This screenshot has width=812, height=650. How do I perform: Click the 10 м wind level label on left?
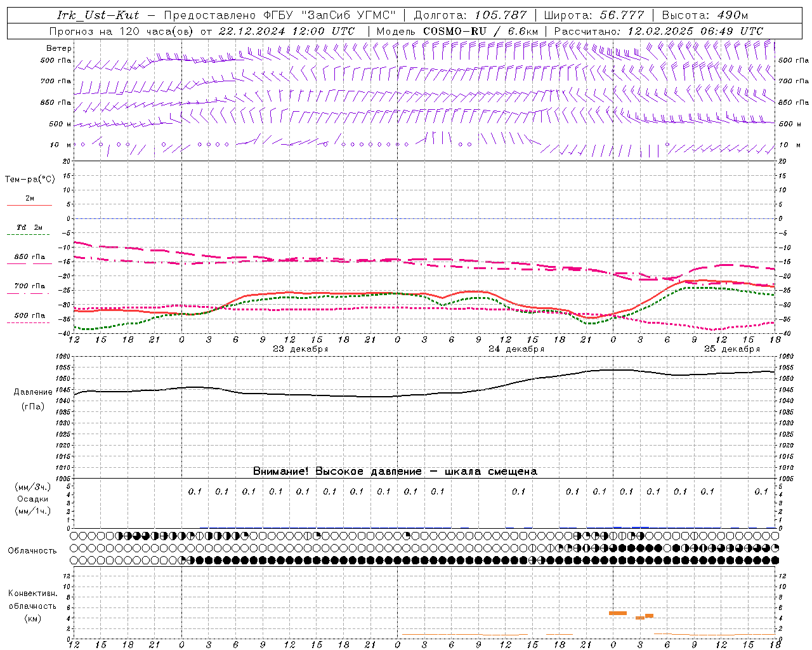(x=61, y=145)
